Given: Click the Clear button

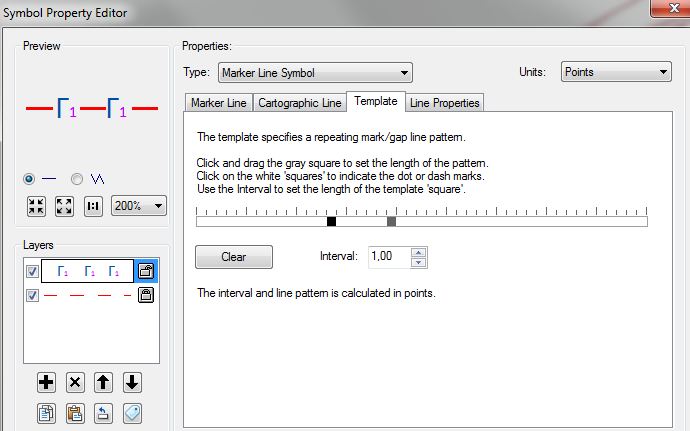Looking at the screenshot, I should pos(234,257).
